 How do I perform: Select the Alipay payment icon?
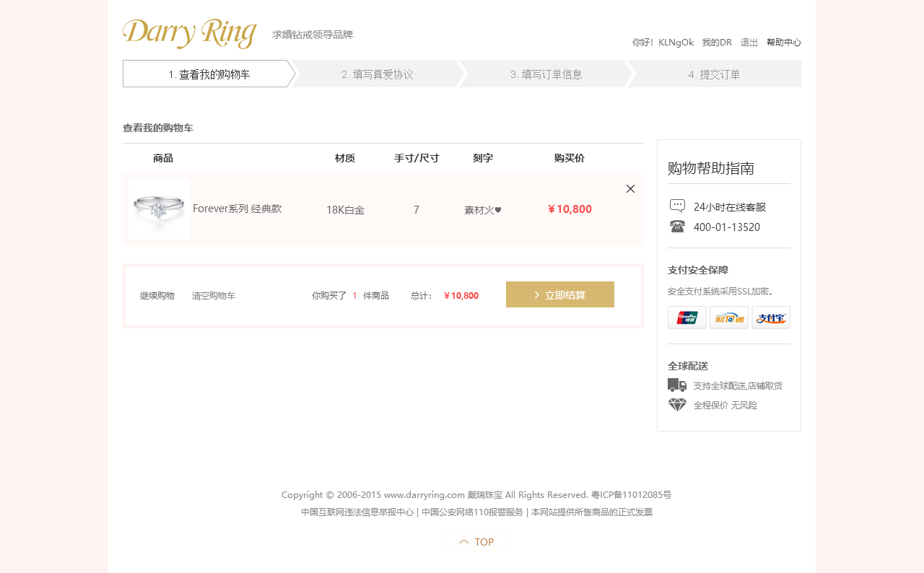pos(770,318)
